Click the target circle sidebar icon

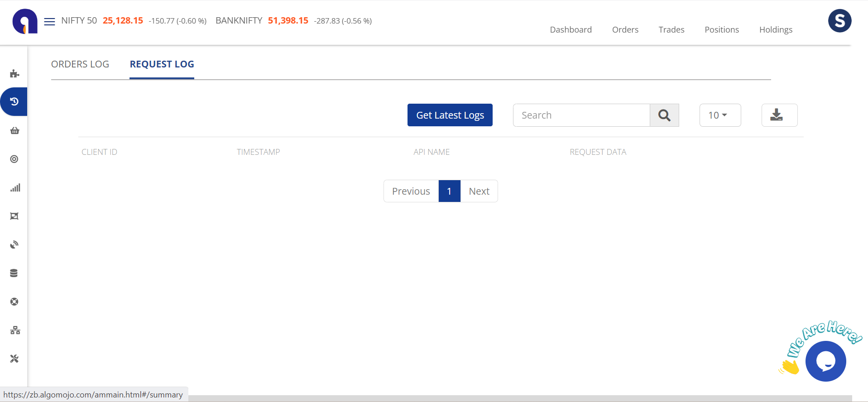14,159
